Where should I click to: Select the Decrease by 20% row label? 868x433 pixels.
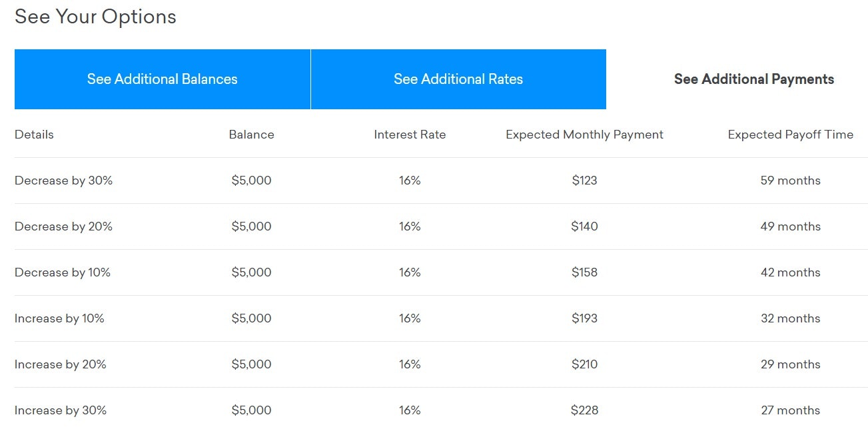coord(63,226)
